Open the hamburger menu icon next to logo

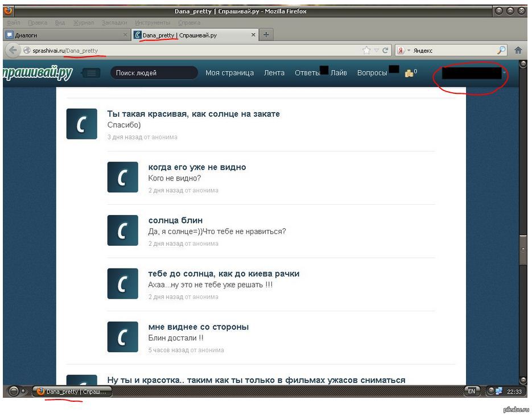(x=91, y=73)
